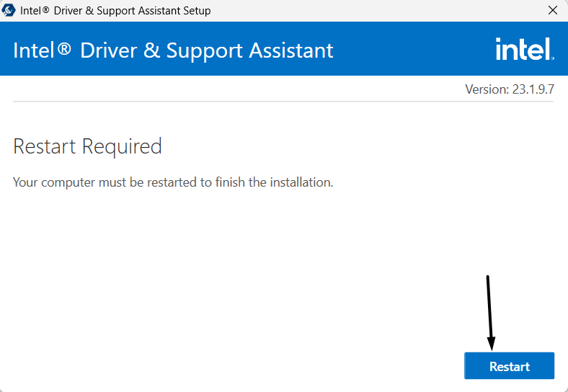
Task: Click "Driver" in the blue banner heading
Action: click(x=110, y=50)
